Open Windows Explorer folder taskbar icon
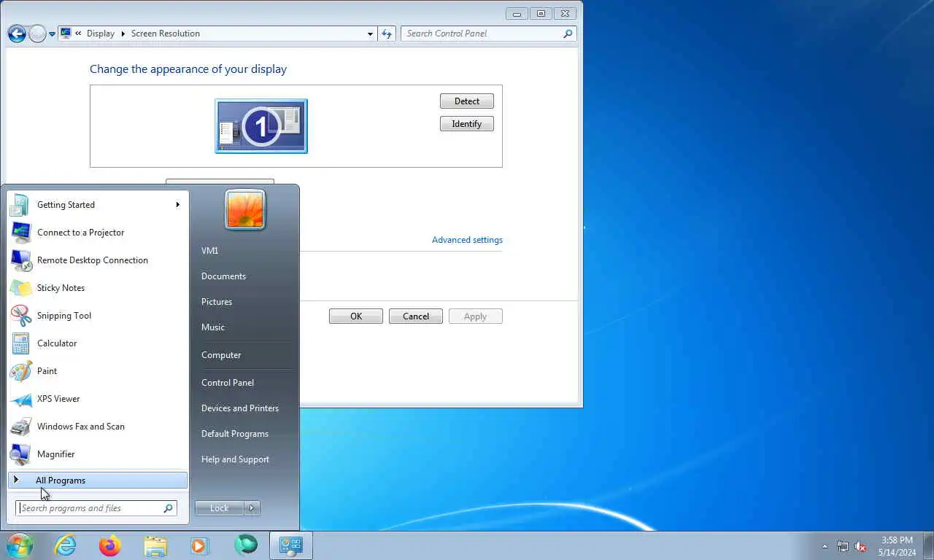This screenshot has width=934, height=560. tap(155, 545)
